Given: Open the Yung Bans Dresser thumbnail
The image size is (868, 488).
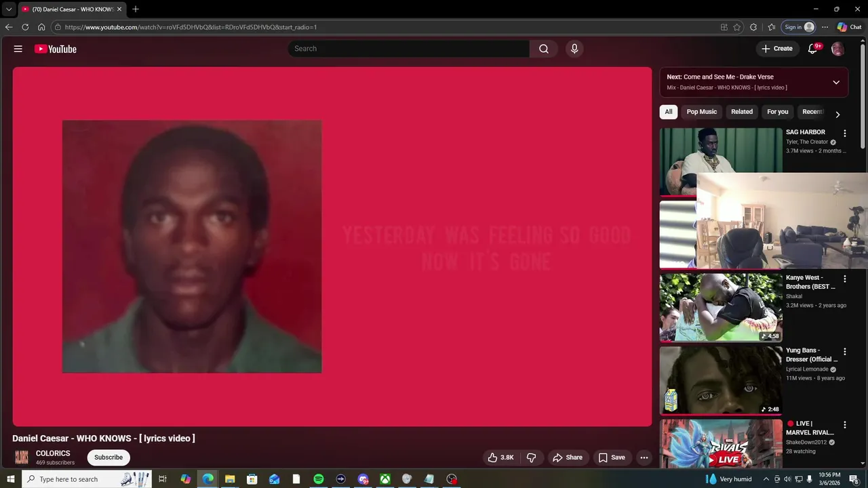Looking at the screenshot, I should [721, 380].
